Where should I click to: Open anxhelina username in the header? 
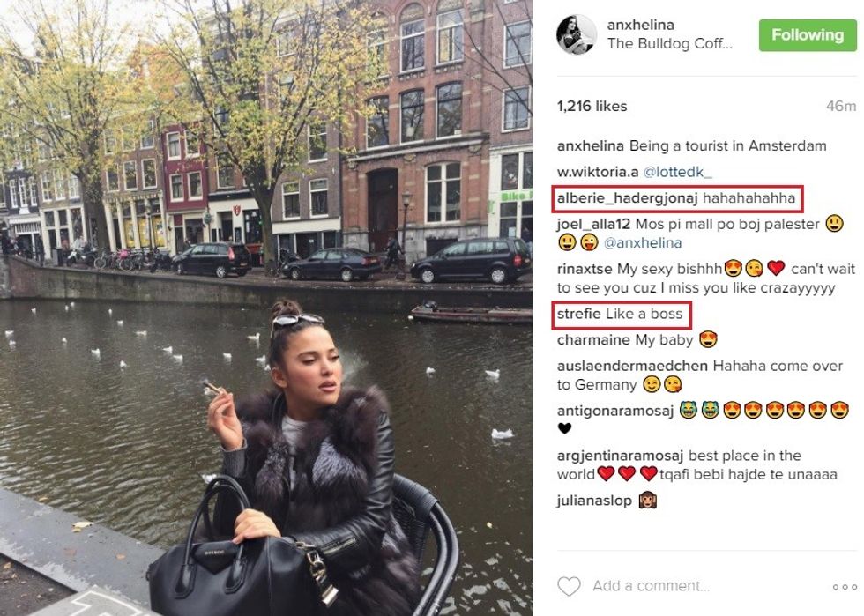tap(640, 25)
